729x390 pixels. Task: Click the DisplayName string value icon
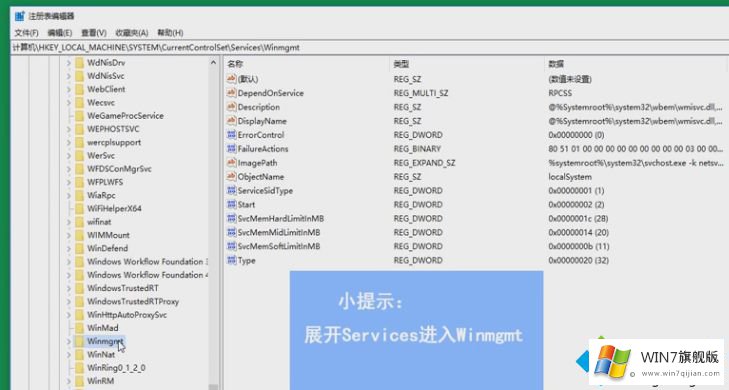click(x=231, y=121)
